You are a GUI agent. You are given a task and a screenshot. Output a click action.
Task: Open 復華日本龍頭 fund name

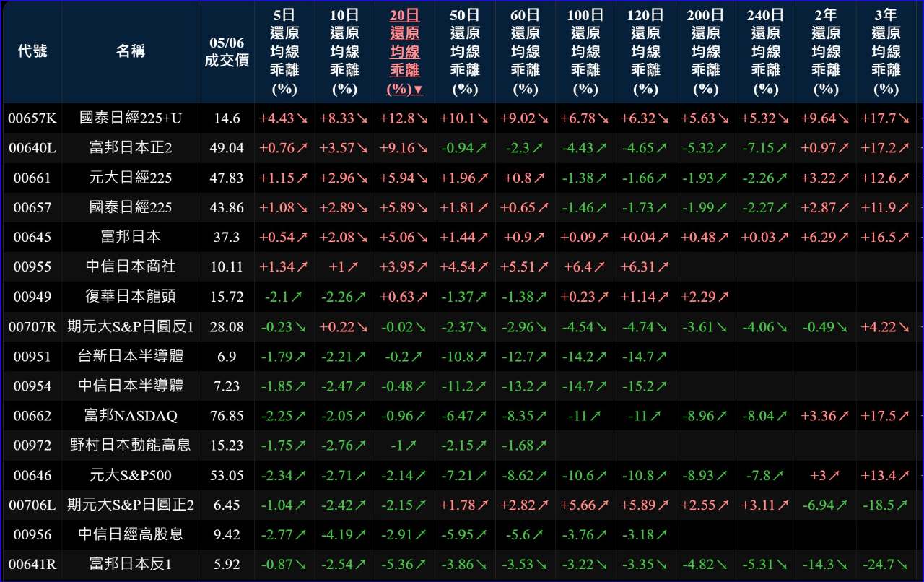[x=130, y=297]
